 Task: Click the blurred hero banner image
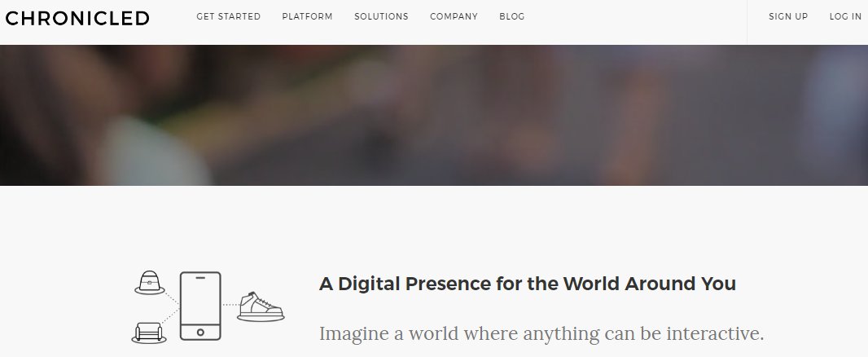pyautogui.click(x=434, y=115)
